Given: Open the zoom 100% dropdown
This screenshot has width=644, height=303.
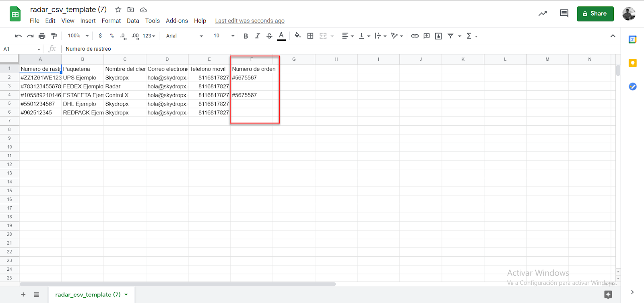Looking at the screenshot, I should pyautogui.click(x=78, y=36).
